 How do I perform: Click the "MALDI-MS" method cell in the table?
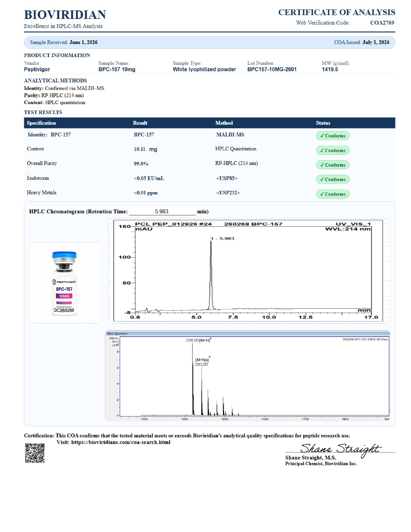(x=230, y=135)
